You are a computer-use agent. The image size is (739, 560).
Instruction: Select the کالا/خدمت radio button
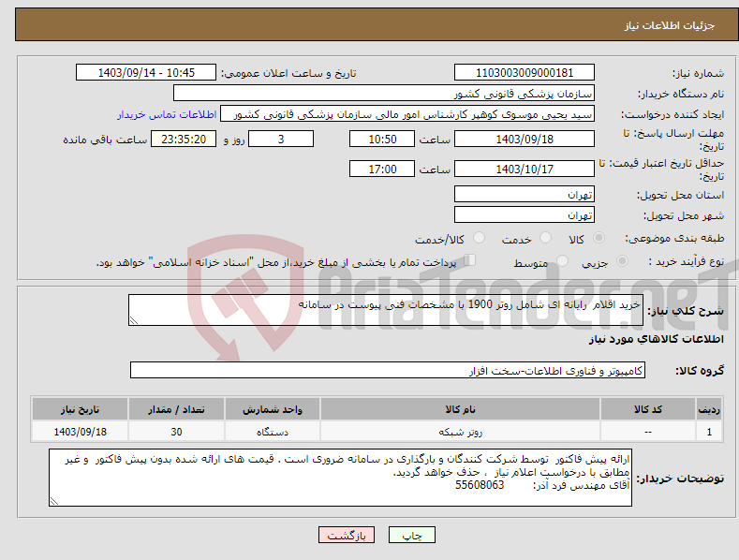[479, 238]
